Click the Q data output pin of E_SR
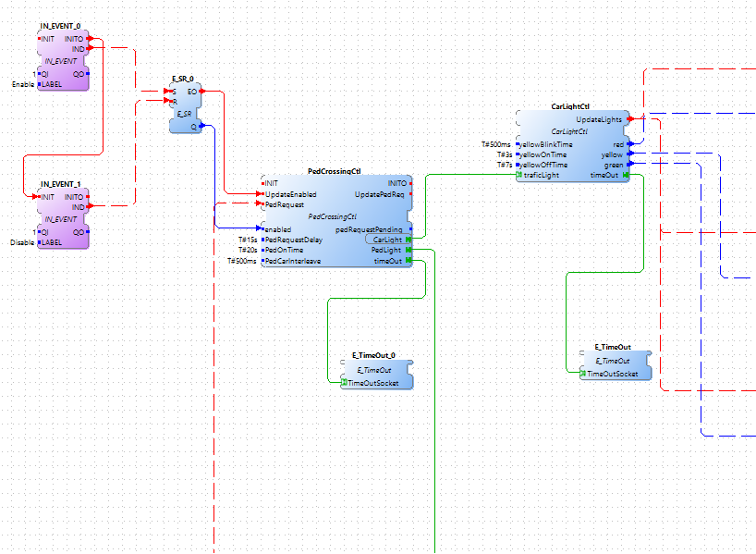This screenshot has width=756, height=554. (200, 126)
